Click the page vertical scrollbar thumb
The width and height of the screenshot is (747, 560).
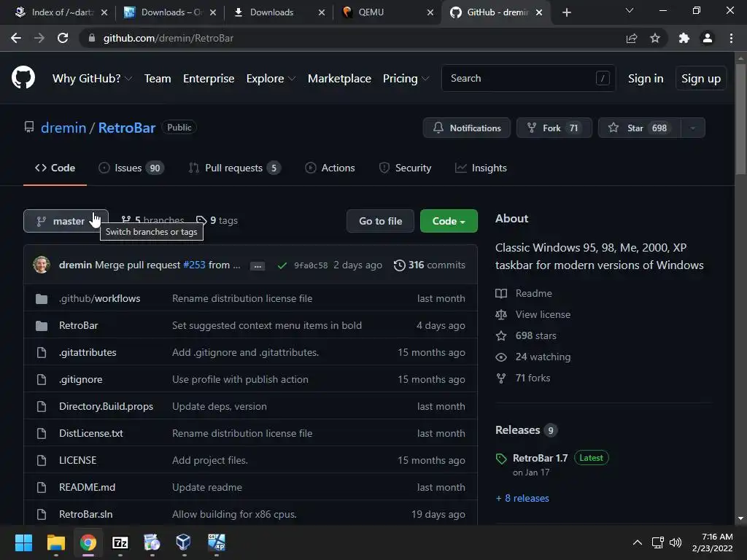(x=740, y=119)
